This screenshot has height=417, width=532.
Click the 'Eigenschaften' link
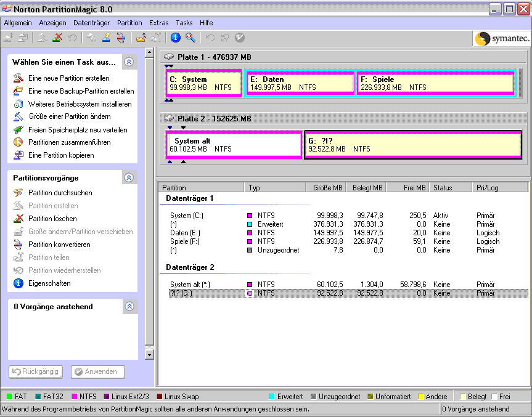49,283
